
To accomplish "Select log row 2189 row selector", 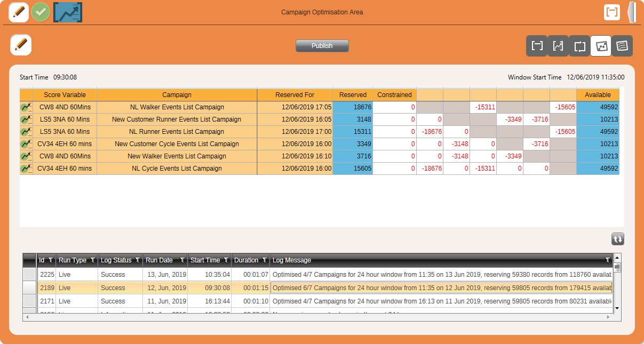I will 30,287.
